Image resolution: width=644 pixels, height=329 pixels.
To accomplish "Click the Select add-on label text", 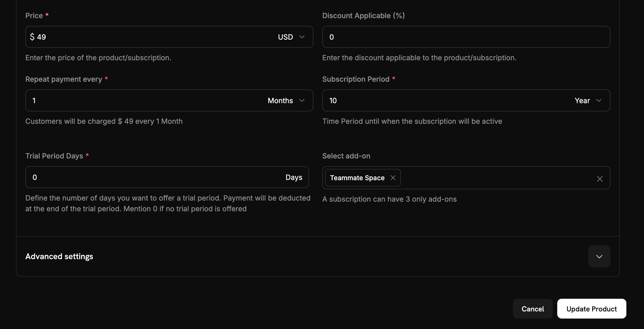I will (346, 156).
